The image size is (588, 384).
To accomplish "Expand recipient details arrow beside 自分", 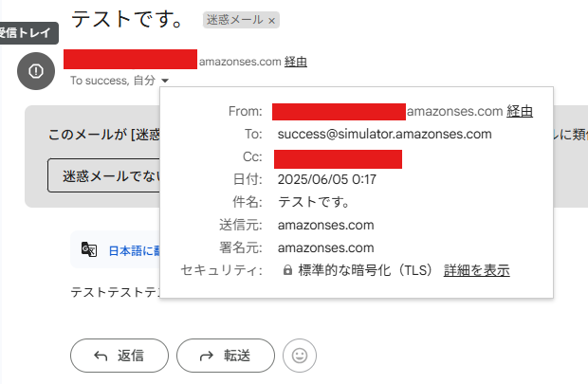I will click(x=165, y=81).
